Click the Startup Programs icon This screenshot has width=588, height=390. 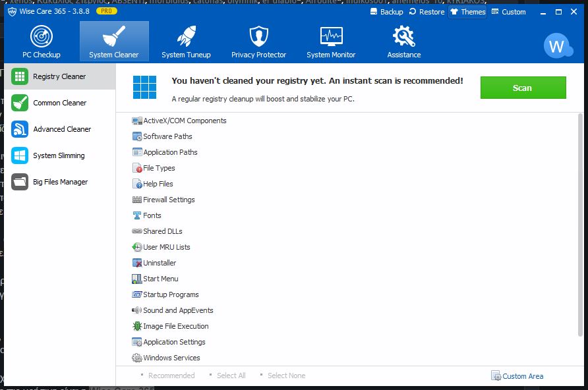pyautogui.click(x=137, y=294)
